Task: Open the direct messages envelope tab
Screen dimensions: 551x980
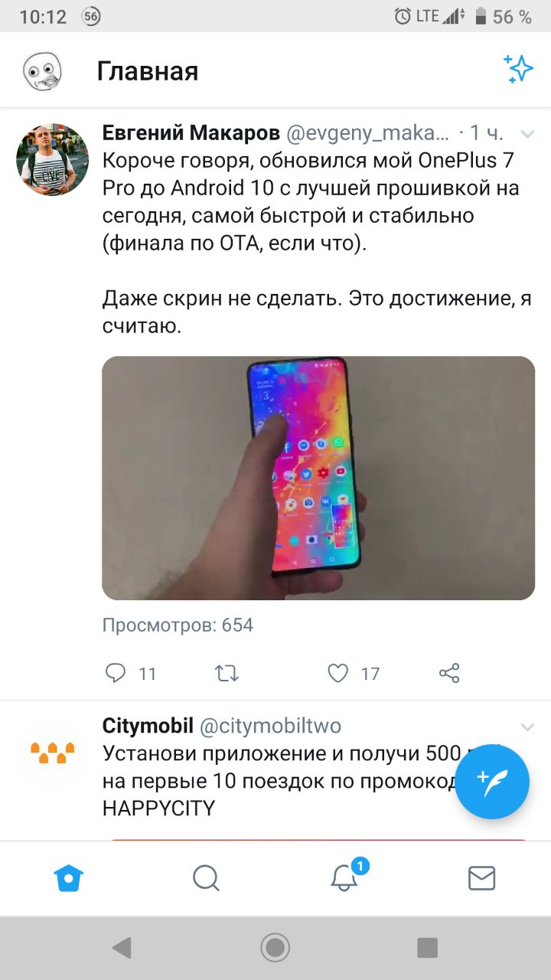Action: pos(481,878)
